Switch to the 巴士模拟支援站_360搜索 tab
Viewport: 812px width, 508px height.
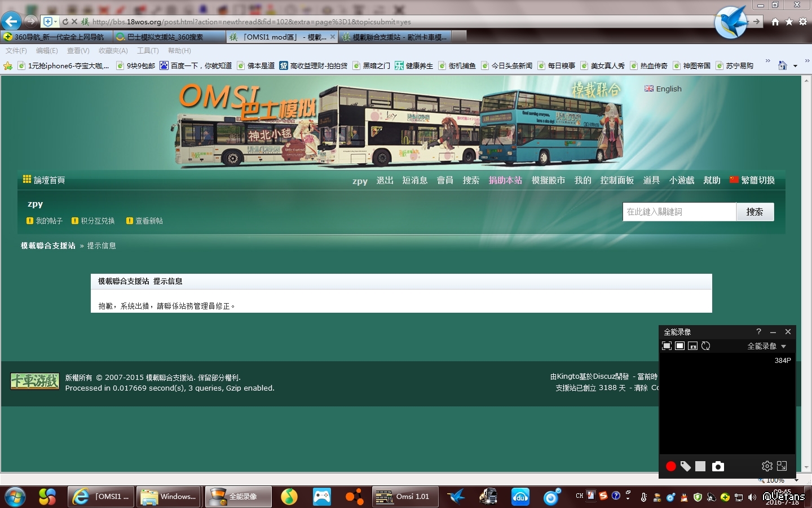(169, 37)
